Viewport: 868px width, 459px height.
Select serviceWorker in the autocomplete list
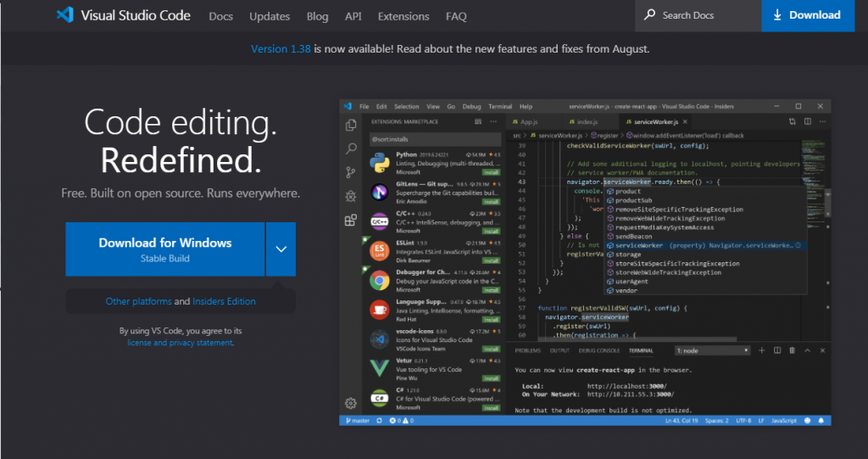coord(704,245)
